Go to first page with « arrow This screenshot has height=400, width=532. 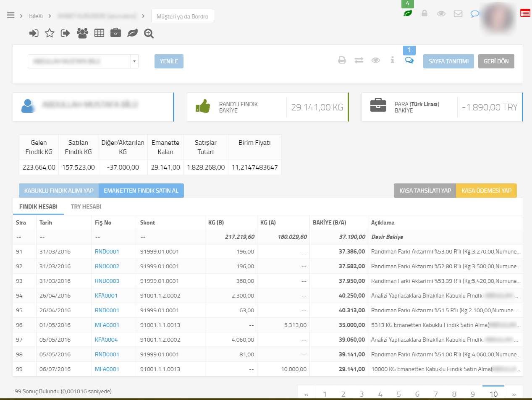(x=307, y=394)
